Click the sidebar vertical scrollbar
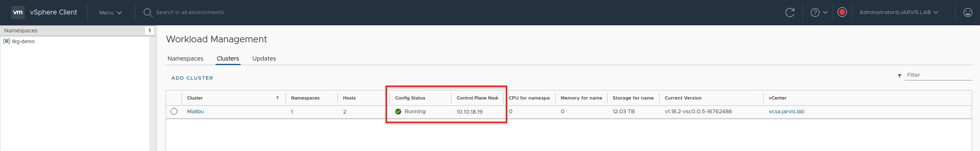Screen dimensions: 980x151 tap(153, 94)
